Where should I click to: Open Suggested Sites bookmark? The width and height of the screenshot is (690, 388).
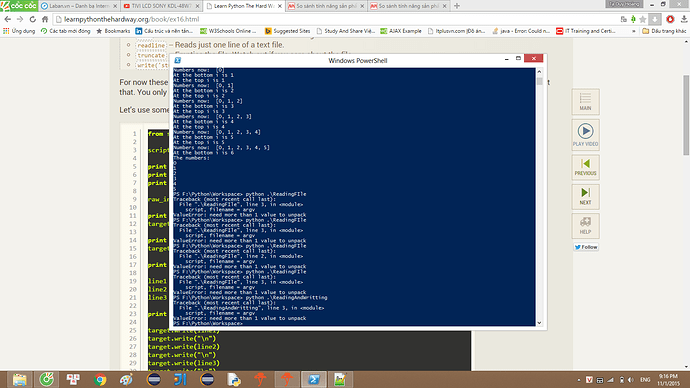point(287,31)
